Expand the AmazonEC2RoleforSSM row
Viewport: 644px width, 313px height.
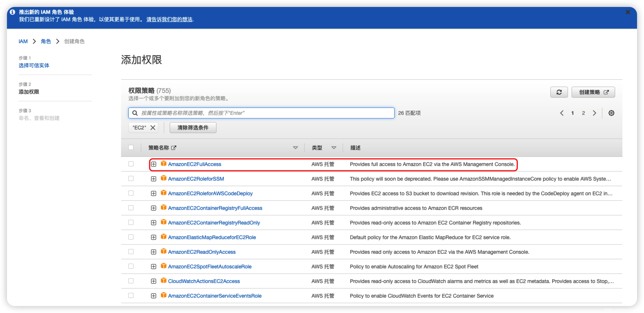coord(153,179)
